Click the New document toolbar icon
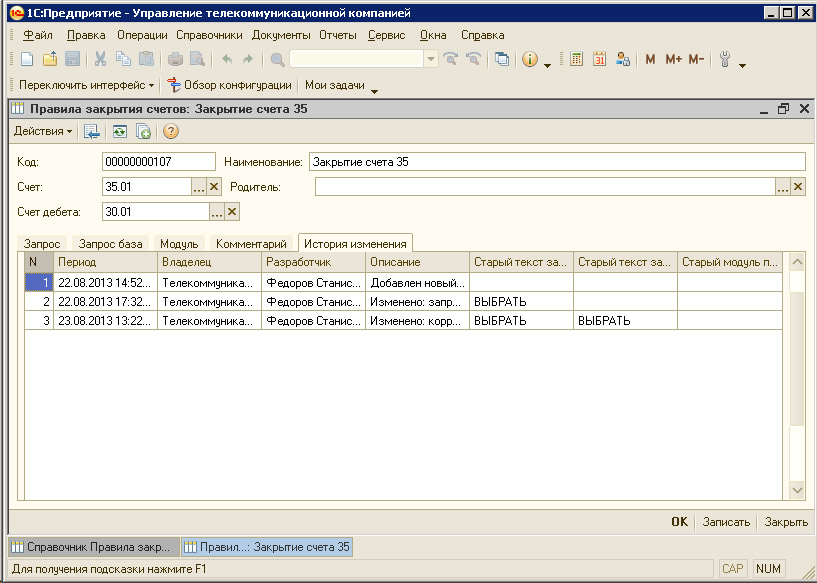Screen dimensions: 817x583 coord(27,59)
